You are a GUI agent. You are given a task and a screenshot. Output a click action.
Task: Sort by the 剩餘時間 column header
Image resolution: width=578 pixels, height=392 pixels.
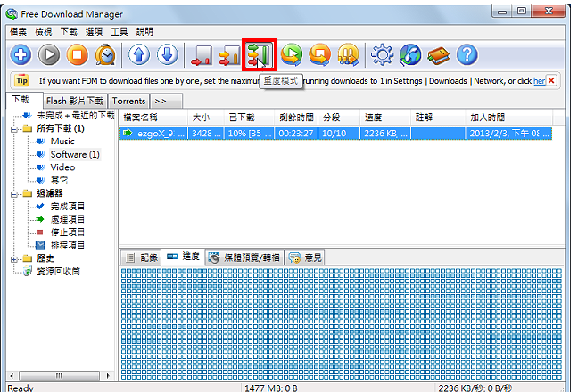(296, 118)
